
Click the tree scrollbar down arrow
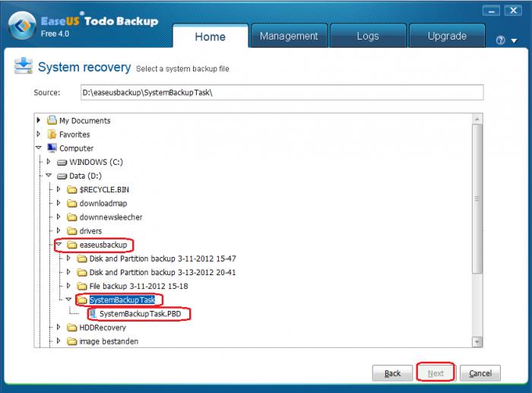[477, 342]
